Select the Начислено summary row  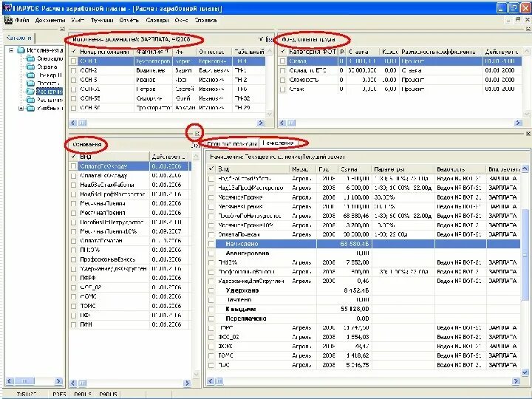pyautogui.click(x=364, y=244)
